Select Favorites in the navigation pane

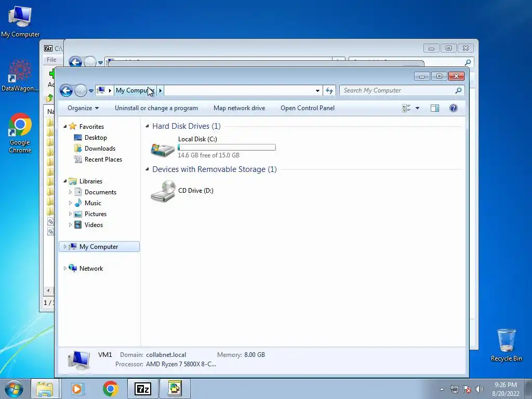pyautogui.click(x=91, y=127)
